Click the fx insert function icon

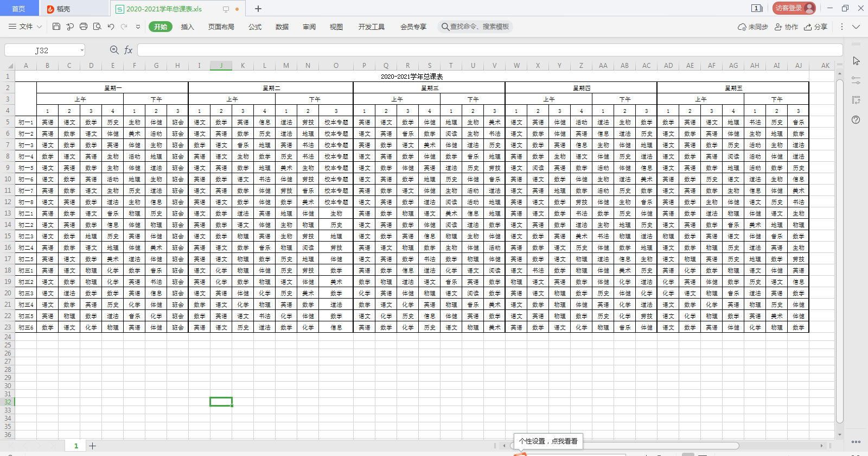[x=129, y=50]
